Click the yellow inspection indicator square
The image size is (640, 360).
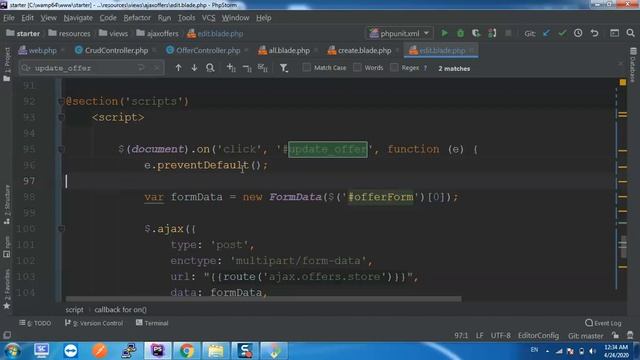622,82
